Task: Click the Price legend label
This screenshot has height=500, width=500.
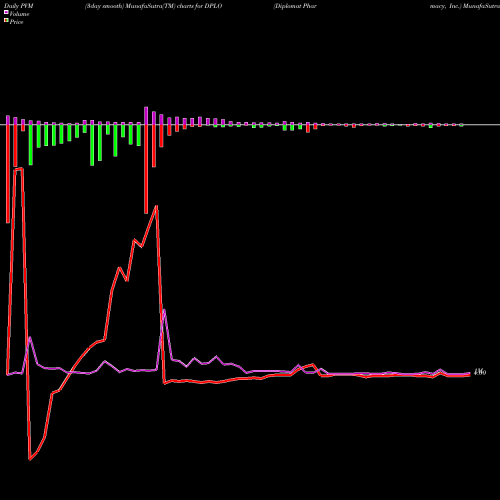Action: 16,22
